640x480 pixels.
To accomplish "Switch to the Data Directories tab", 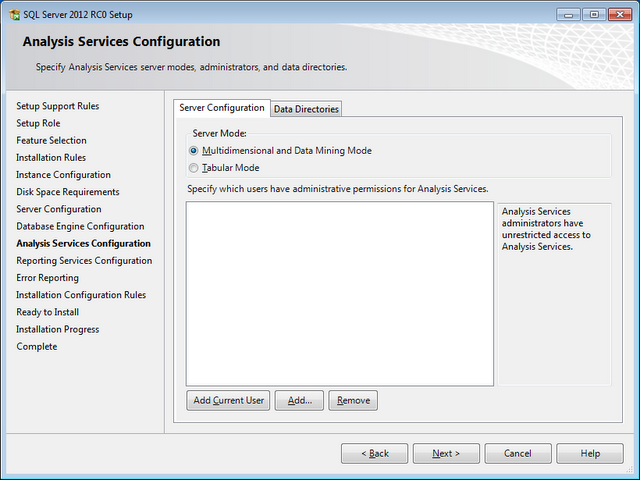I will (306, 109).
